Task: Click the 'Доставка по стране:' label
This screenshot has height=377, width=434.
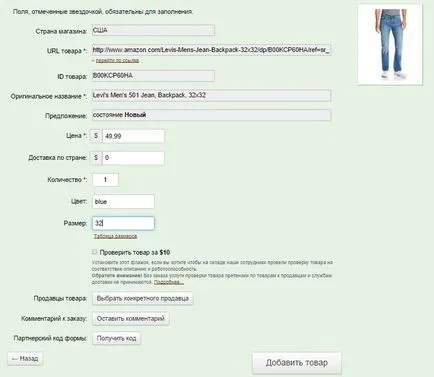Action: coord(58,158)
